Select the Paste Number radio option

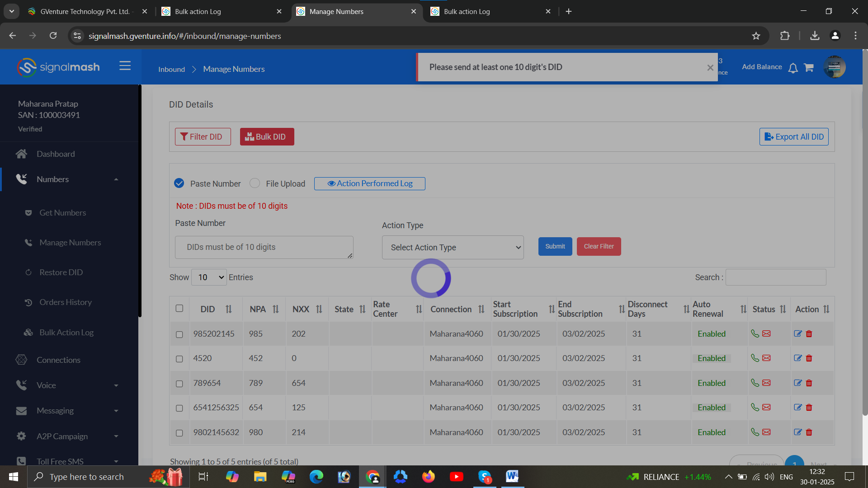point(179,183)
